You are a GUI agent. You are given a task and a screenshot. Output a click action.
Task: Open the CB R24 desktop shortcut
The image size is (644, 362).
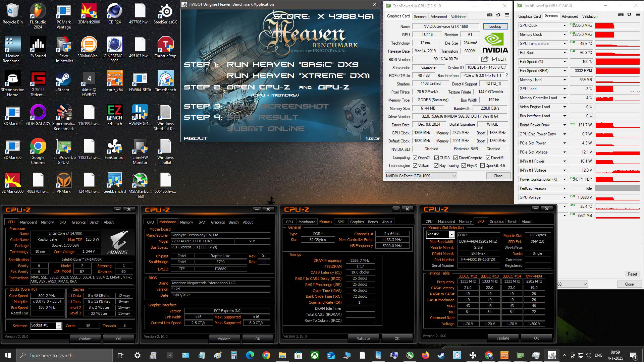pos(114,14)
